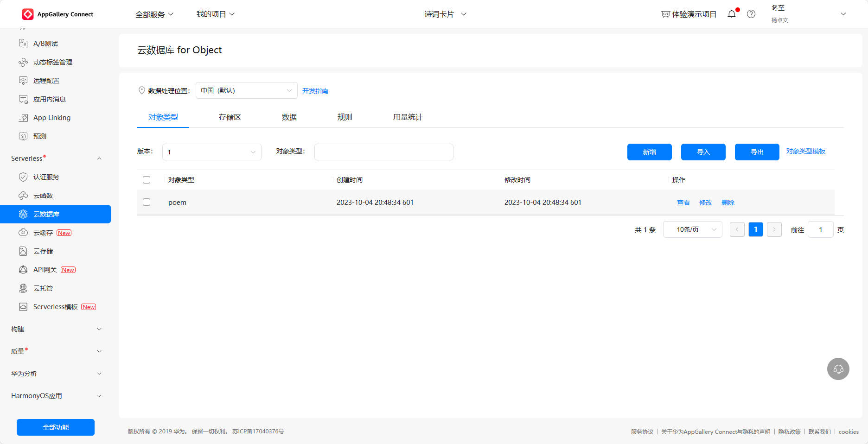The width and height of the screenshot is (868, 444).
Task: Click the 预测 sidebar icon
Action: coord(23,136)
